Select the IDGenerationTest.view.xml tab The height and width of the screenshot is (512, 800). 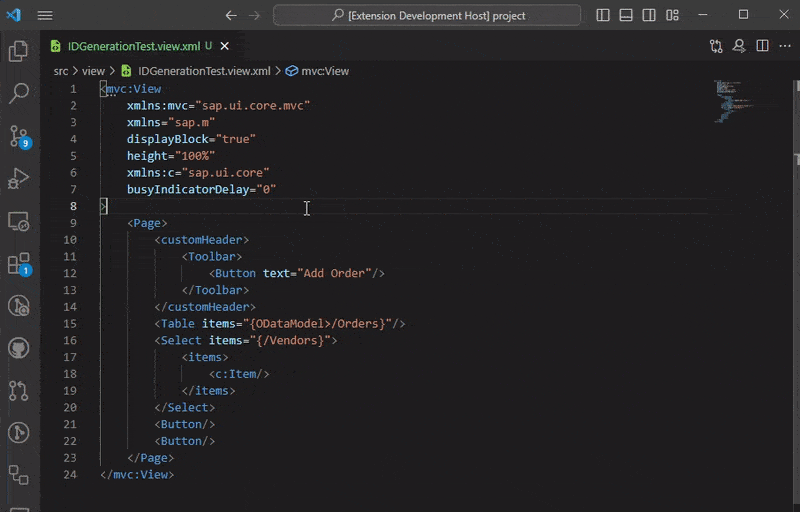point(134,46)
